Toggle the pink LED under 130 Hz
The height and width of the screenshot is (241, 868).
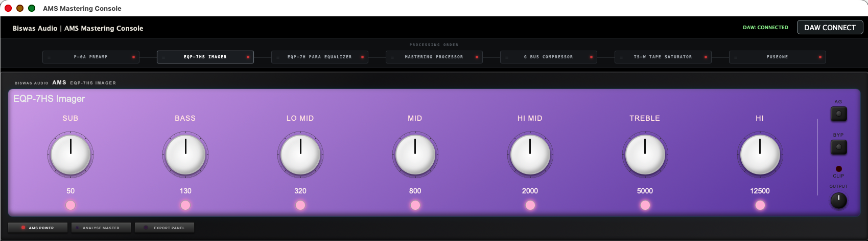click(185, 205)
